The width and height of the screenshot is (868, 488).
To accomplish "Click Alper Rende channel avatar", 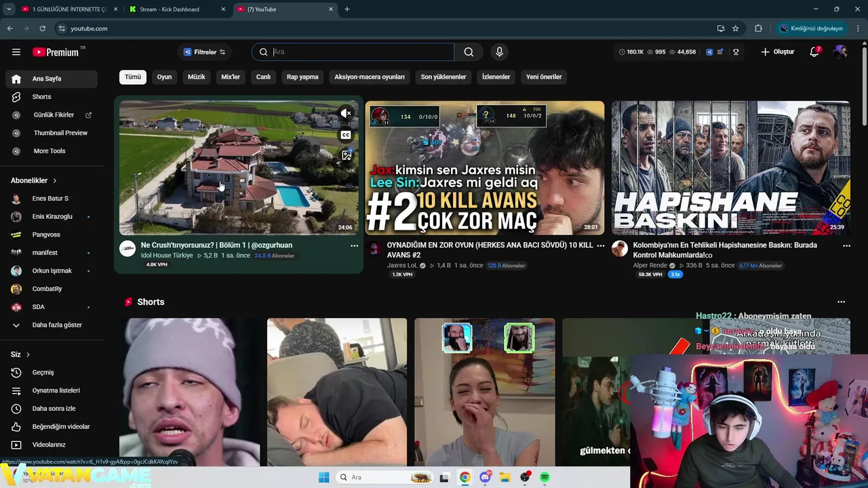I will pos(620,248).
